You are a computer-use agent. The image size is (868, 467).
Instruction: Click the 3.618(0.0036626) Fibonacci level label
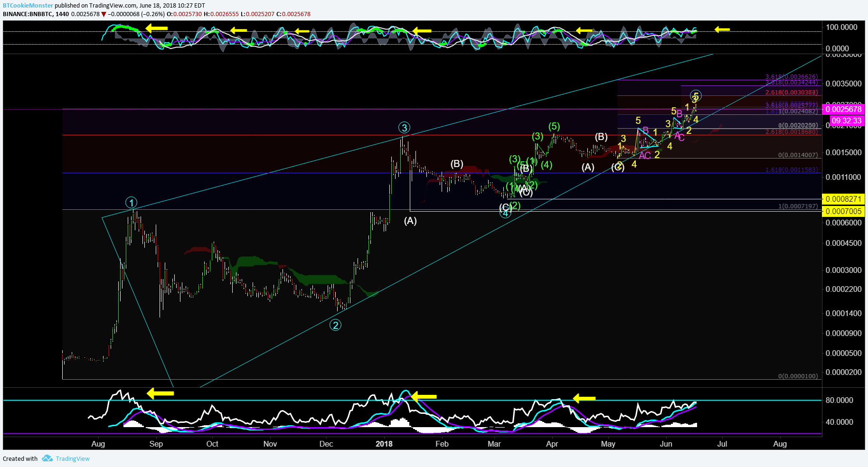click(x=792, y=76)
